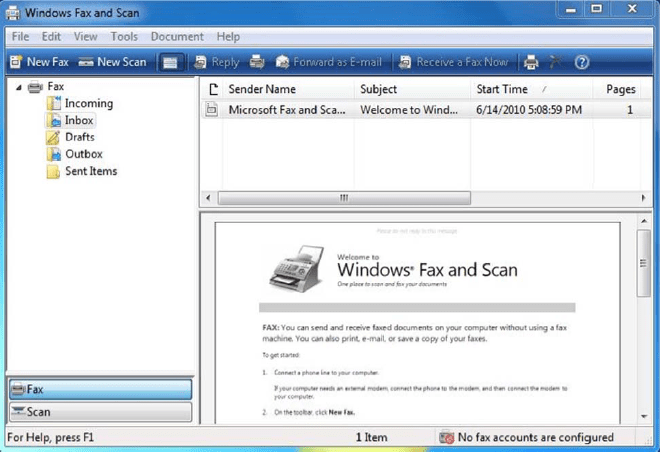This screenshot has height=452, width=660.
Task: Click the Drafts pencil folder icon
Action: [53, 137]
